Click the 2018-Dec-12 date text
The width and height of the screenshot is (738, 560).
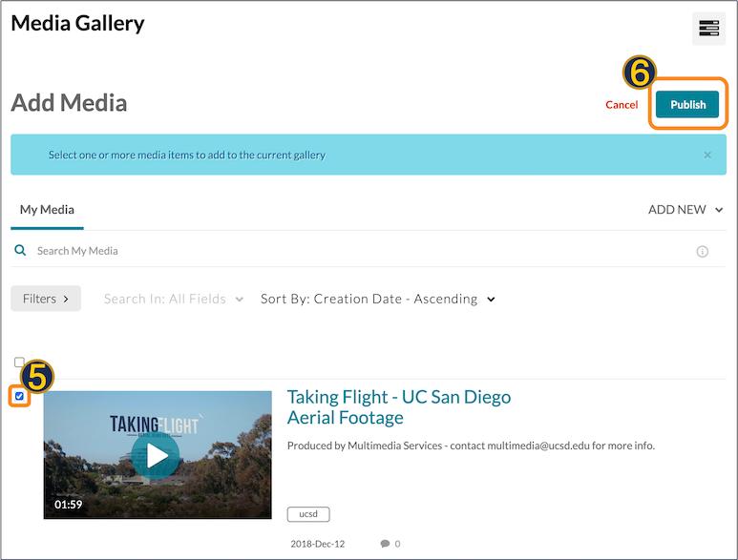click(317, 544)
